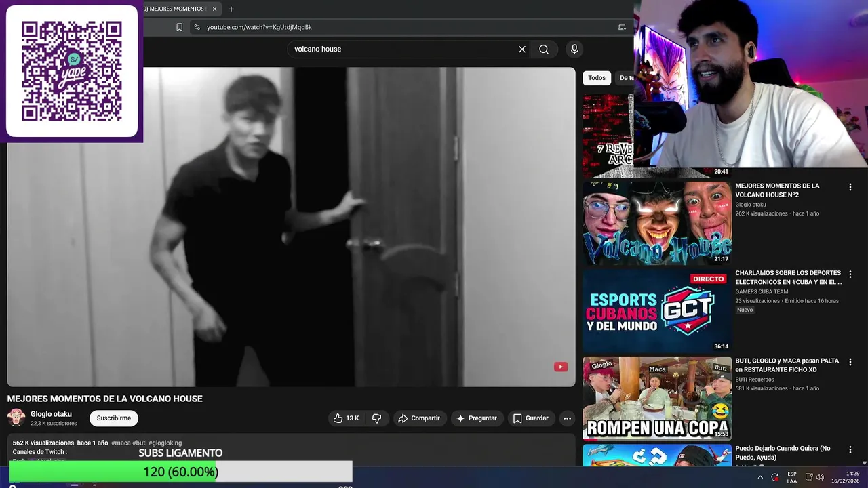Viewport: 868px width, 488px height.
Task: Open title CHARLAMOS SOBRE LOS DEPORTES ELECTRONICOS
Action: [789, 278]
